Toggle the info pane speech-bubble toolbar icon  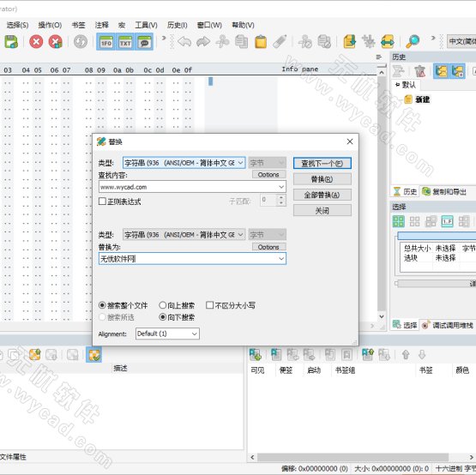click(144, 42)
